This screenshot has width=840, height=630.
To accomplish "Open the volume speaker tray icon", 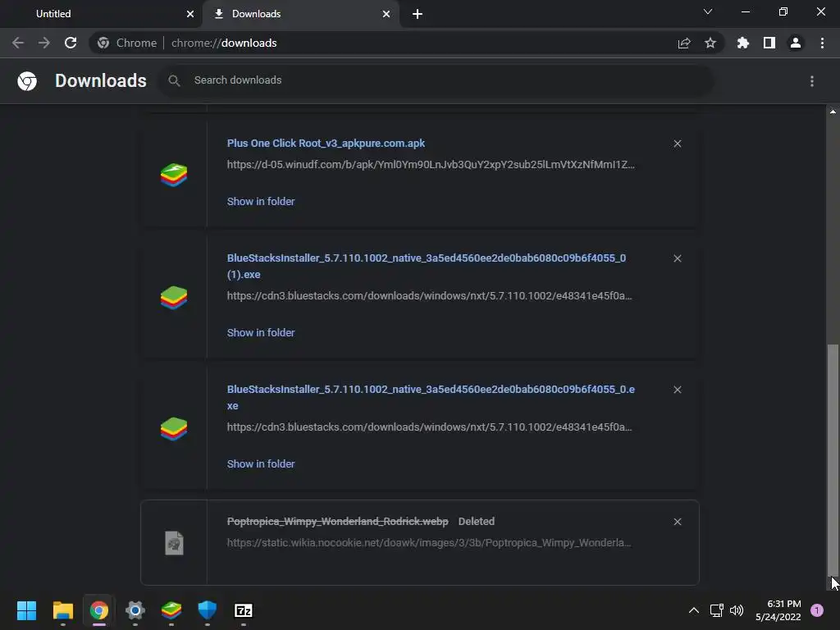I will (737, 610).
